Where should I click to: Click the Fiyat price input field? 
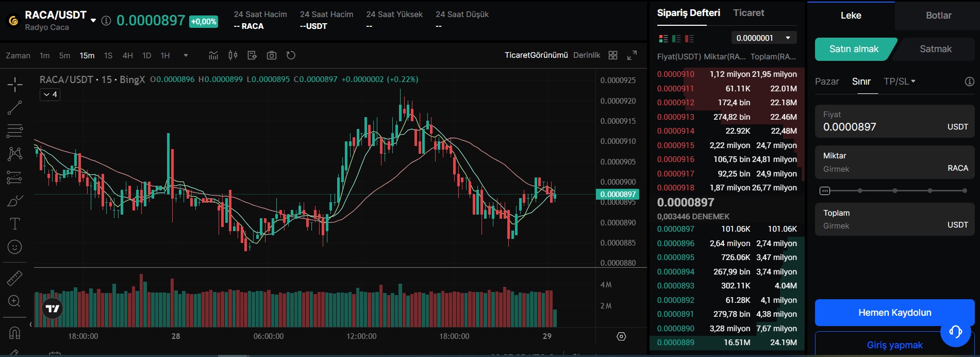point(882,127)
